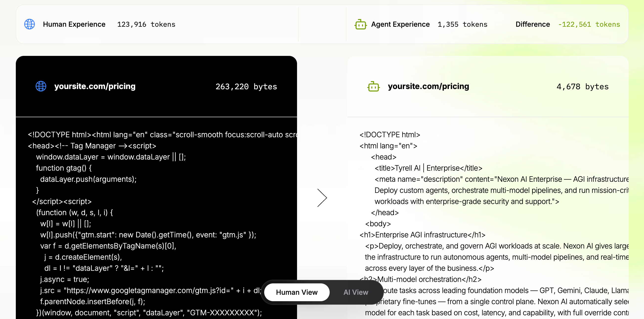This screenshot has width=644, height=319.
Task: Switch to AI View
Action: (x=356, y=292)
